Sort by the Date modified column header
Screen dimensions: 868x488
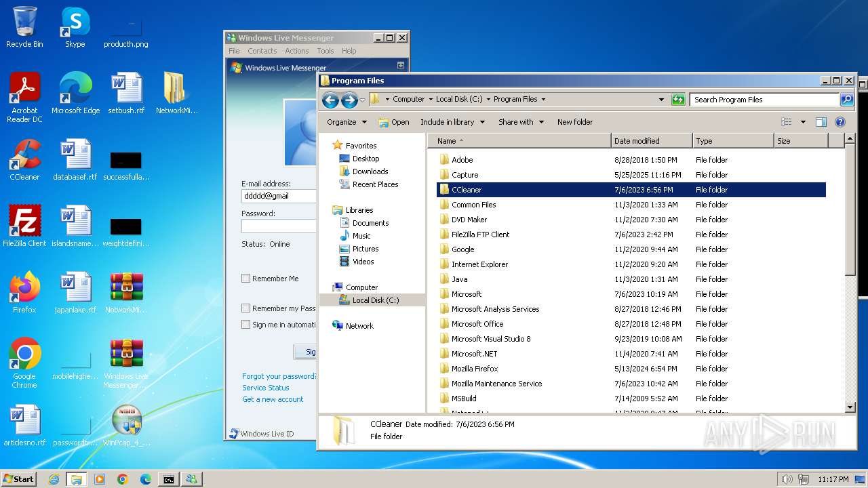point(652,141)
